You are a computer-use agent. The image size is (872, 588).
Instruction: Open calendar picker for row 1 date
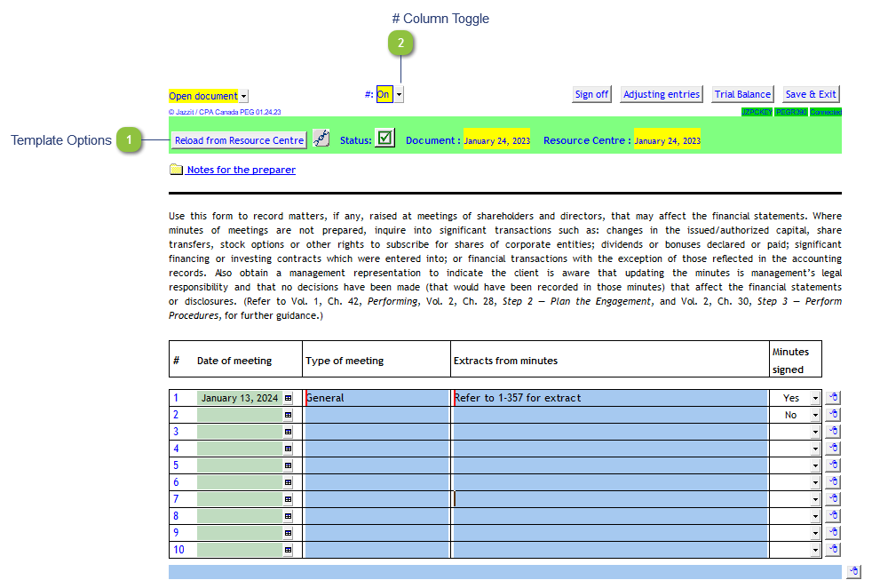[288, 398]
